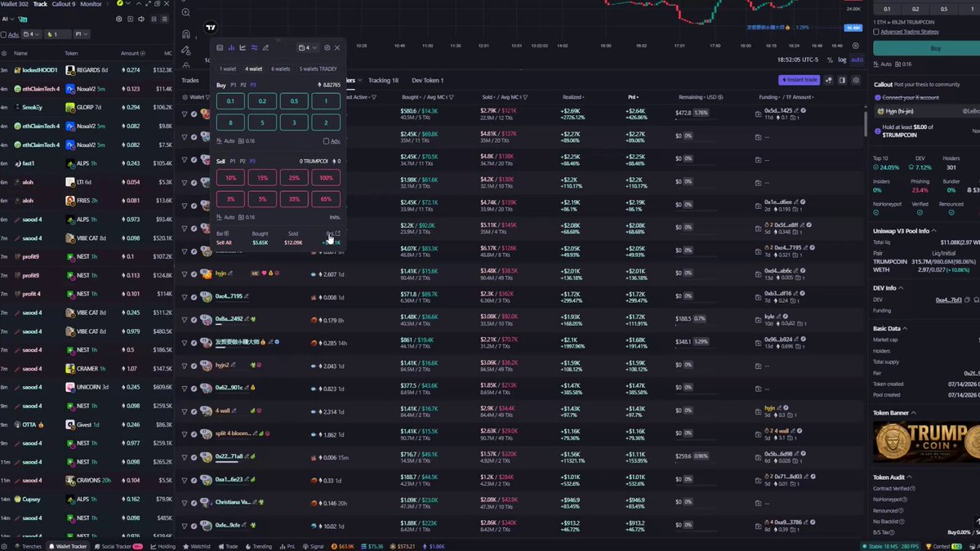Select 6 wallets group in quick-trade panel
Screen dimensions: 980x551
(x=281, y=69)
